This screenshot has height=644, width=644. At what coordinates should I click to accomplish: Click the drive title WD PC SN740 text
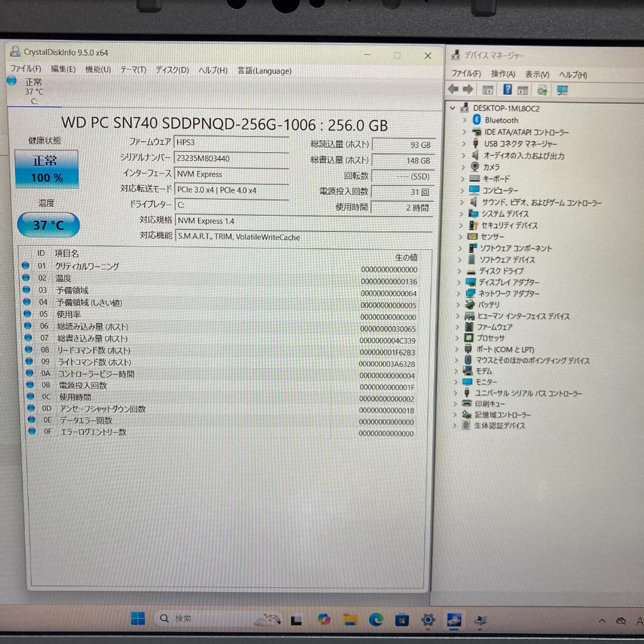(224, 123)
